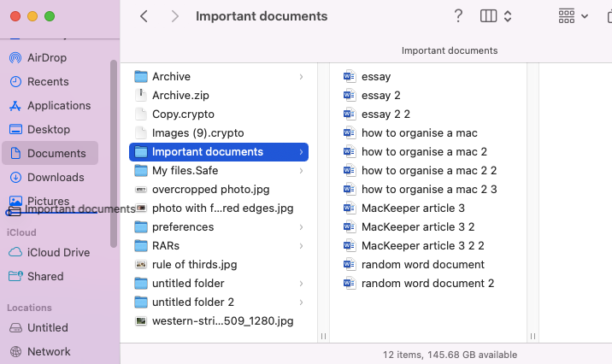Open the help question mark icon
This screenshot has height=364, width=612.
[458, 16]
